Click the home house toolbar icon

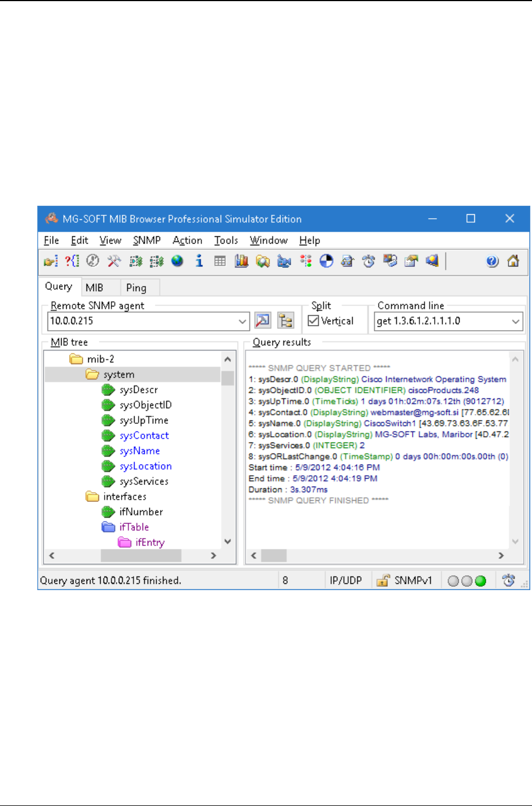pyautogui.click(x=513, y=261)
